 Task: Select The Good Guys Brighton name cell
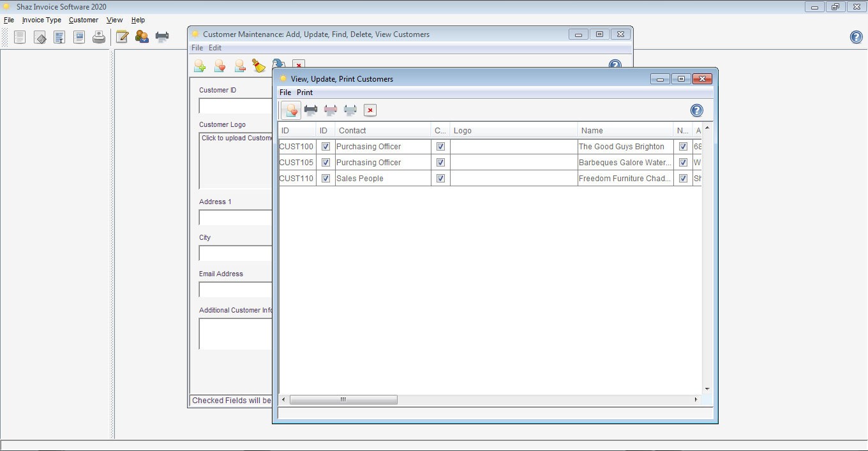click(x=625, y=146)
